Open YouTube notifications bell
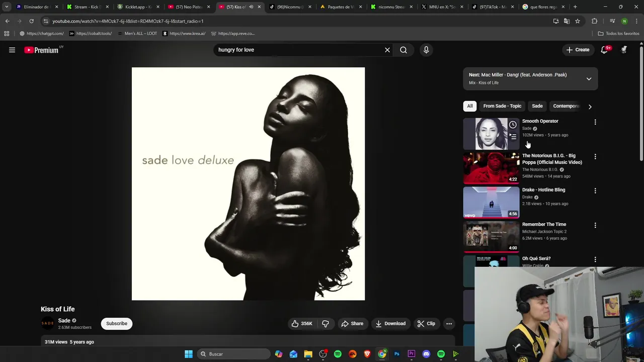Screen dimensions: 644x362 604,50
